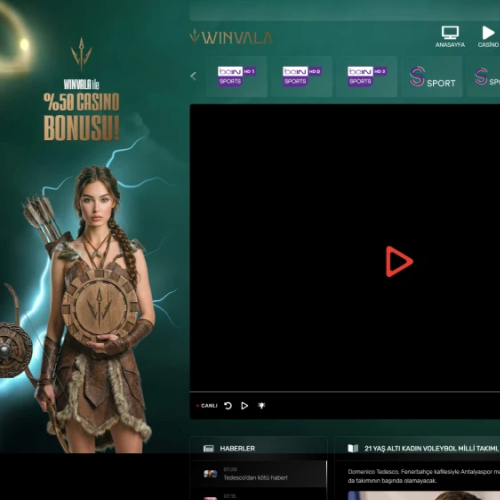The image size is (500, 500).
Task: Click the small play control in player bar
Action: pos(244,406)
